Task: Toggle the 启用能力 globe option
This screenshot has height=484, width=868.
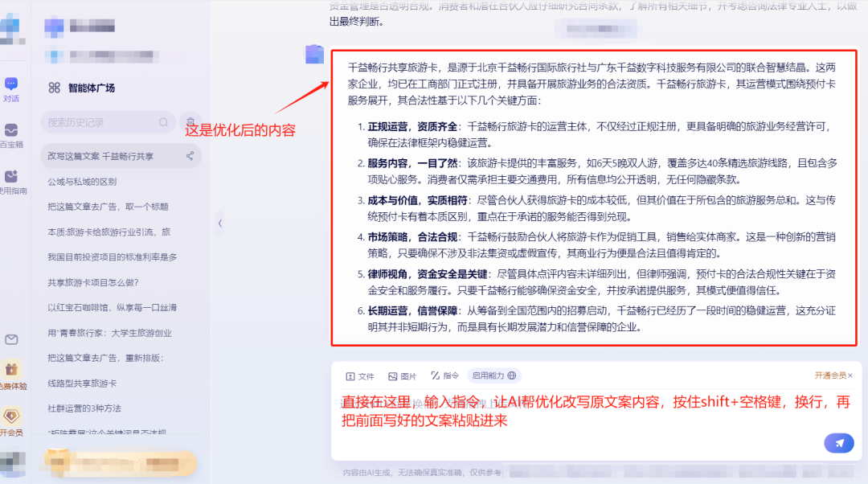Action: coord(494,375)
